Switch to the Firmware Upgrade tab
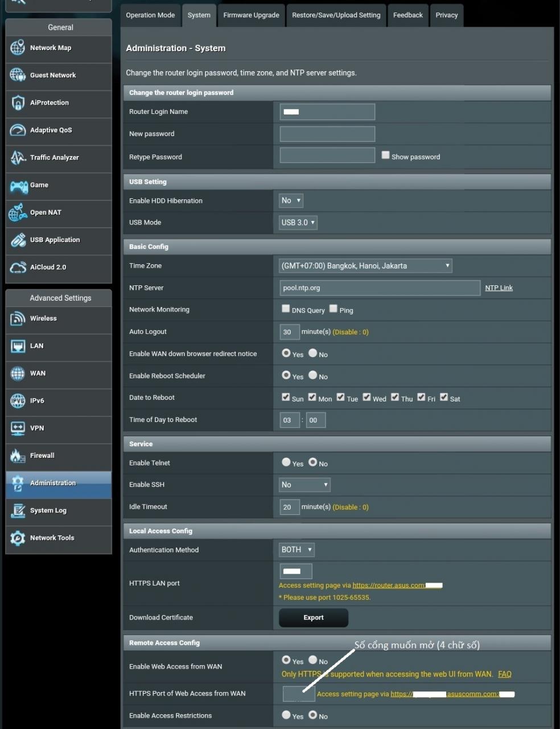This screenshot has height=729, width=560. point(251,15)
